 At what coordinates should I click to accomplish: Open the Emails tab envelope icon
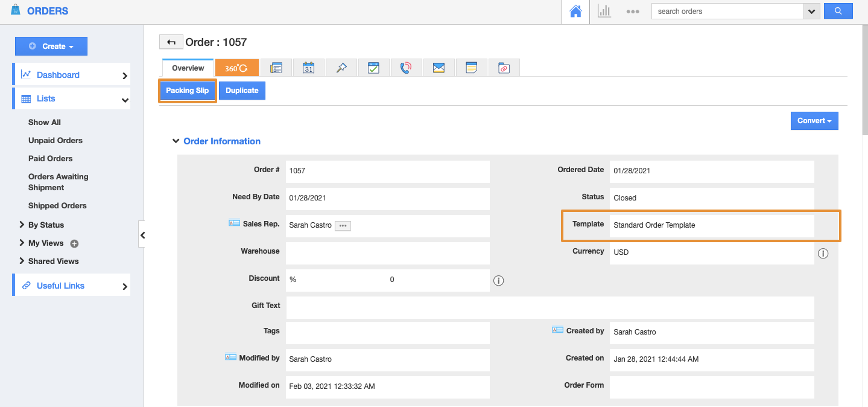pyautogui.click(x=439, y=67)
